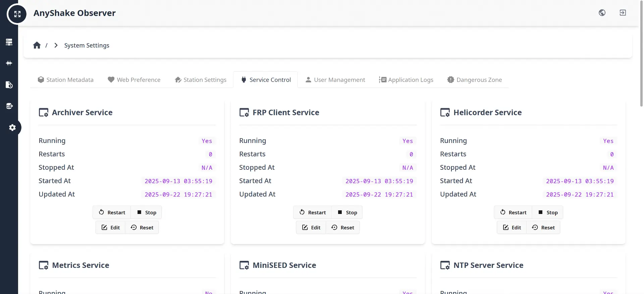Click the AnyShake Observer title

click(x=74, y=13)
